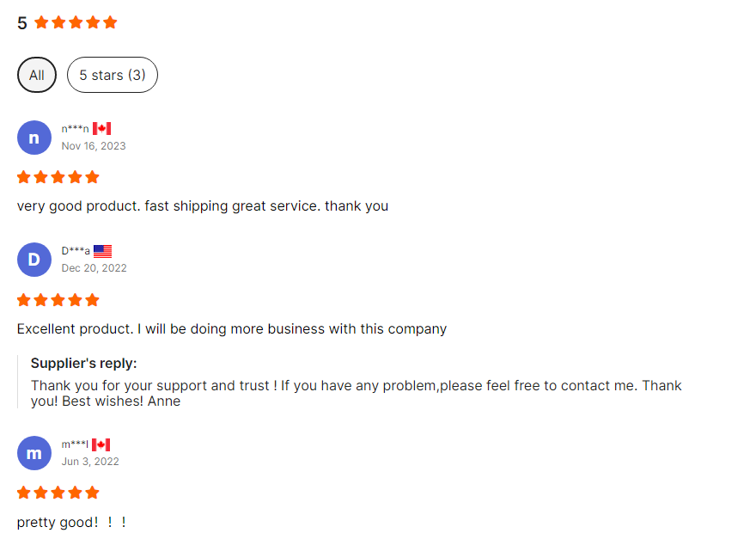Image resolution: width=756 pixels, height=533 pixels.
Task: Click the 'D' user avatar circle
Action: (x=34, y=260)
